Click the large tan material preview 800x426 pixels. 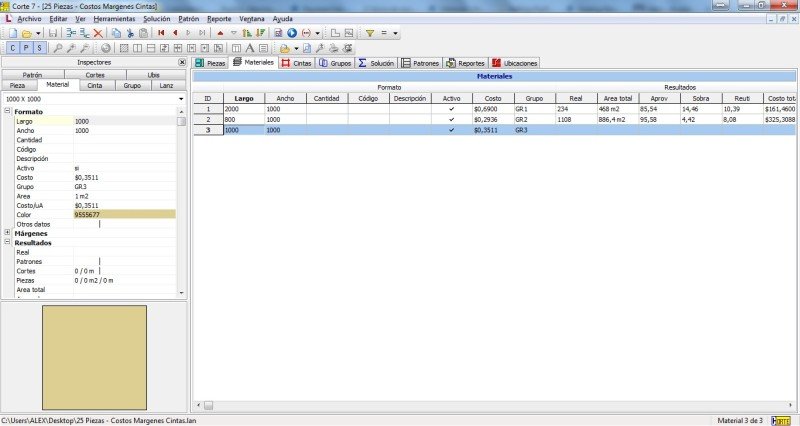(94, 357)
